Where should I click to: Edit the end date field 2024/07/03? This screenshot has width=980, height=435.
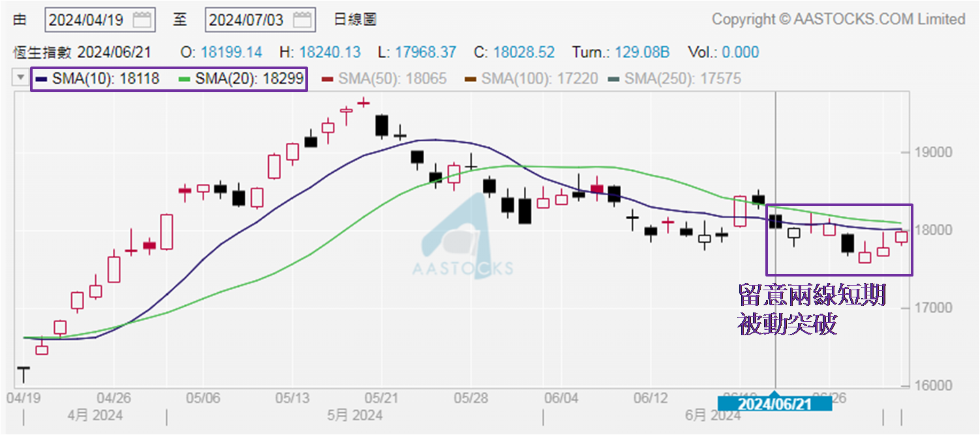(247, 20)
